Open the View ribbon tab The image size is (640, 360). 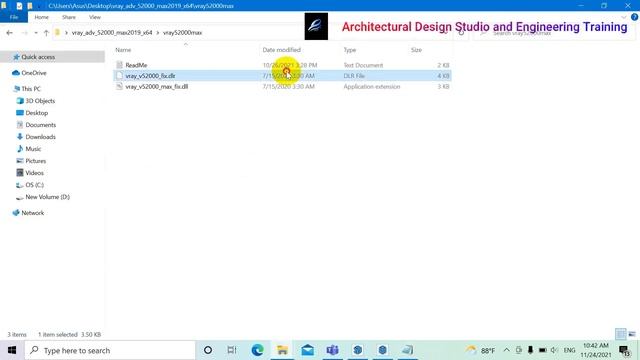[95, 17]
